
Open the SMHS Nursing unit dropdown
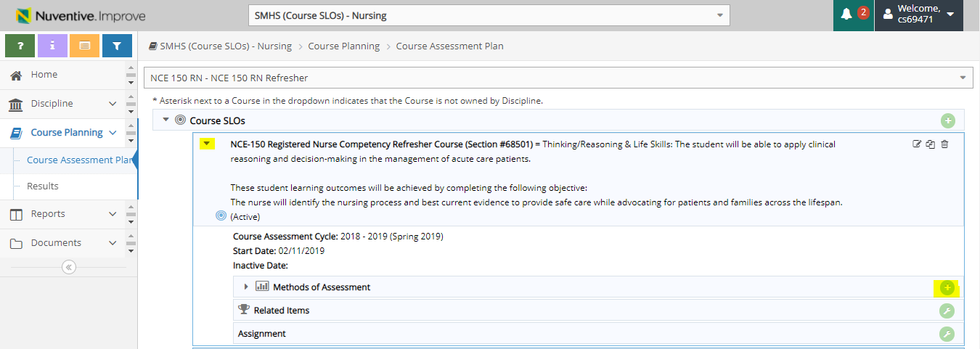489,15
